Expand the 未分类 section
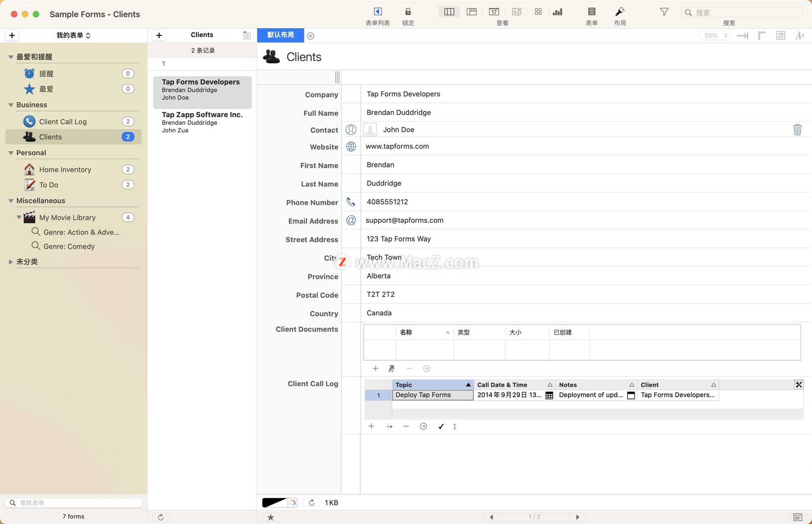 (11, 262)
